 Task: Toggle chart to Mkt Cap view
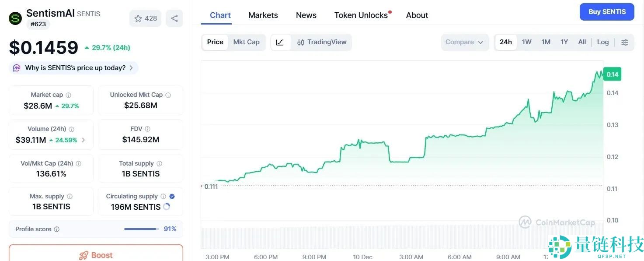click(246, 42)
